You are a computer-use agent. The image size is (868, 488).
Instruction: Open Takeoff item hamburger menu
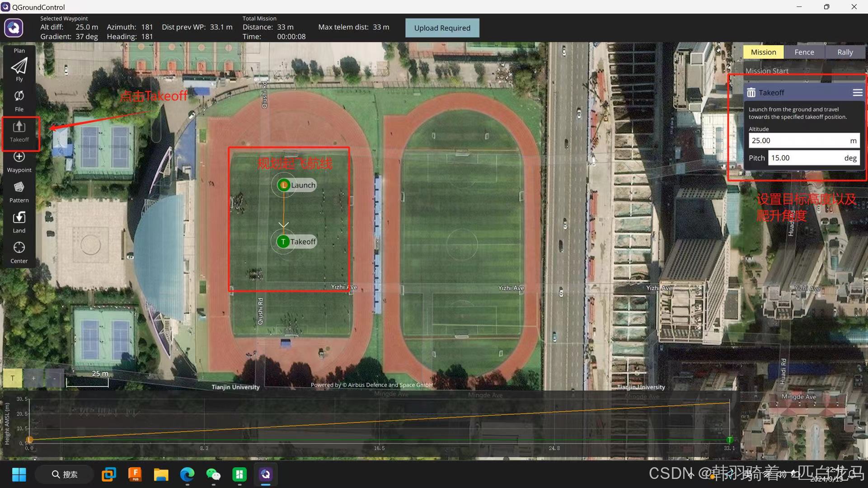click(857, 93)
